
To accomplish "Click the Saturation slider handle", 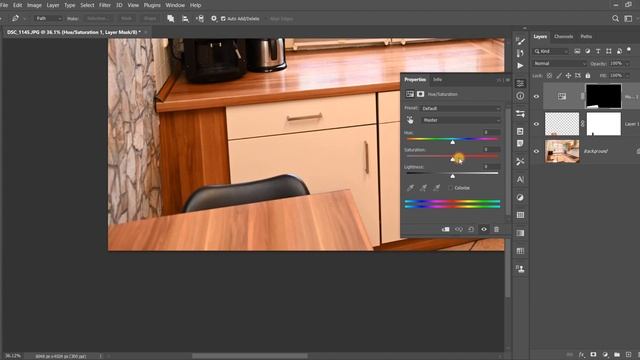I will pyautogui.click(x=453, y=159).
